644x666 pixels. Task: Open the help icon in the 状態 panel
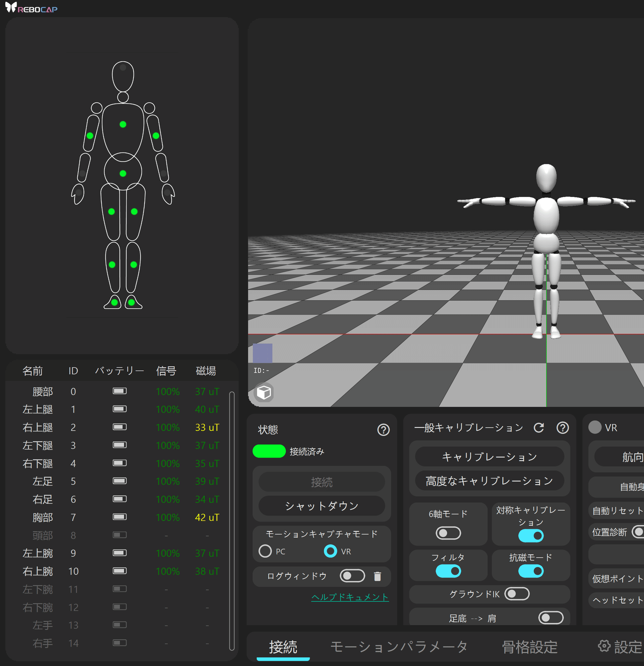[384, 430]
